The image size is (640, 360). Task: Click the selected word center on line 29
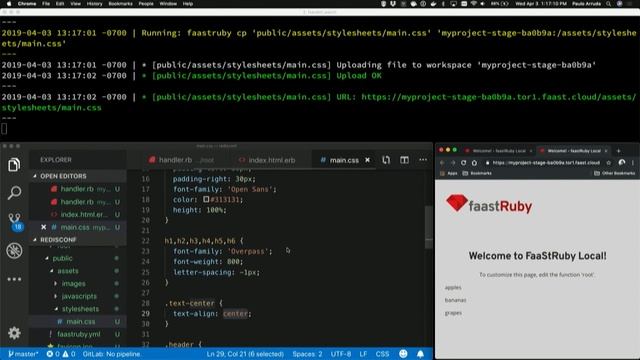(236, 313)
